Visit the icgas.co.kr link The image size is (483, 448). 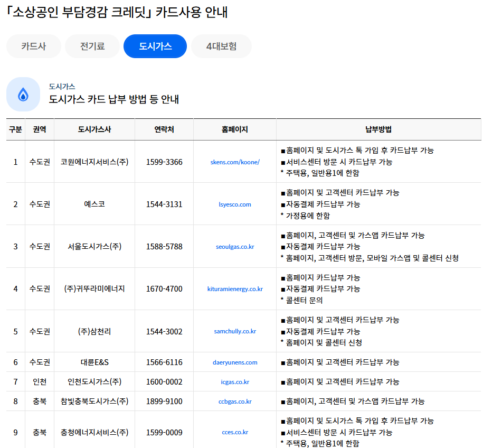click(x=235, y=382)
